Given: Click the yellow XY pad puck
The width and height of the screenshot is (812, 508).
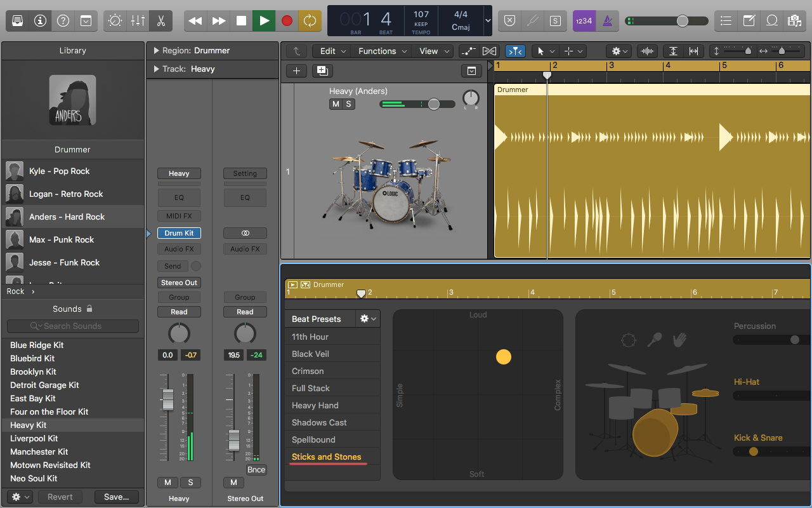Looking at the screenshot, I should pos(504,357).
